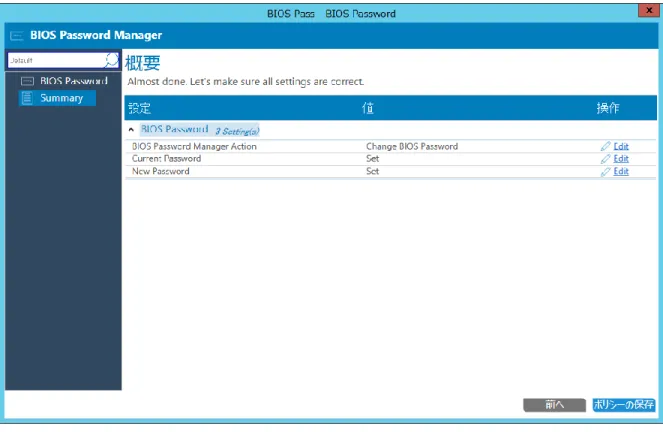Click the 概要 page heading

pos(142,63)
